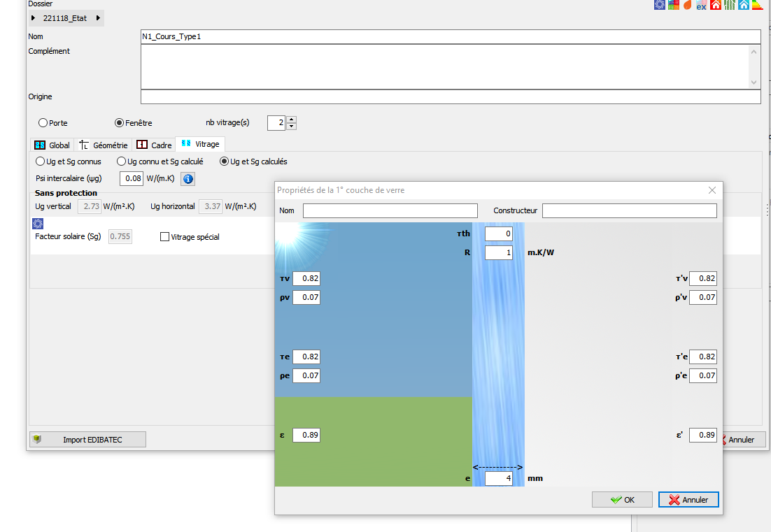Switch to the Géométrie tab
The image size is (771, 532).
(104, 145)
